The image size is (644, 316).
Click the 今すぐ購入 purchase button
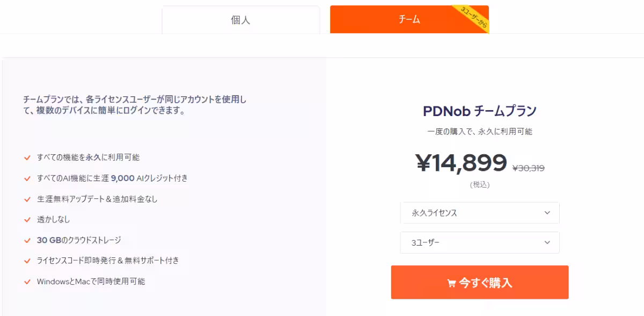480,282
